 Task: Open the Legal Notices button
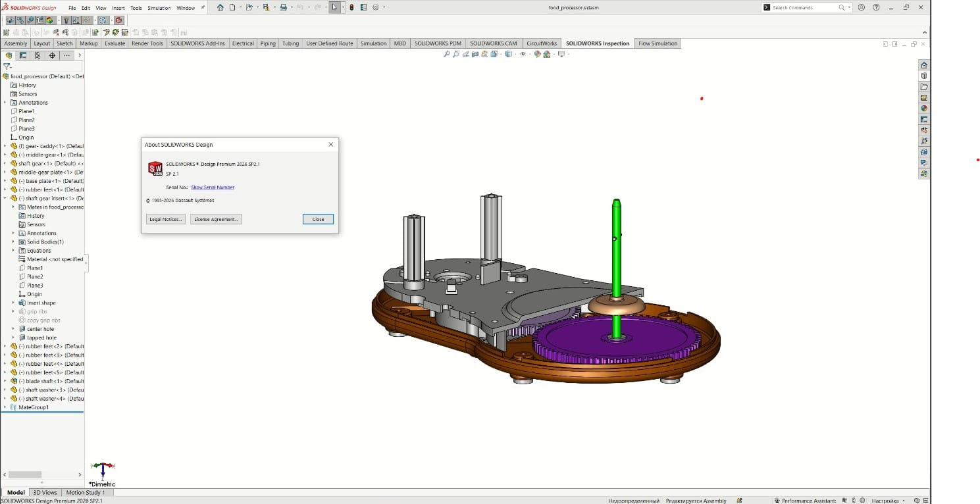pos(166,219)
